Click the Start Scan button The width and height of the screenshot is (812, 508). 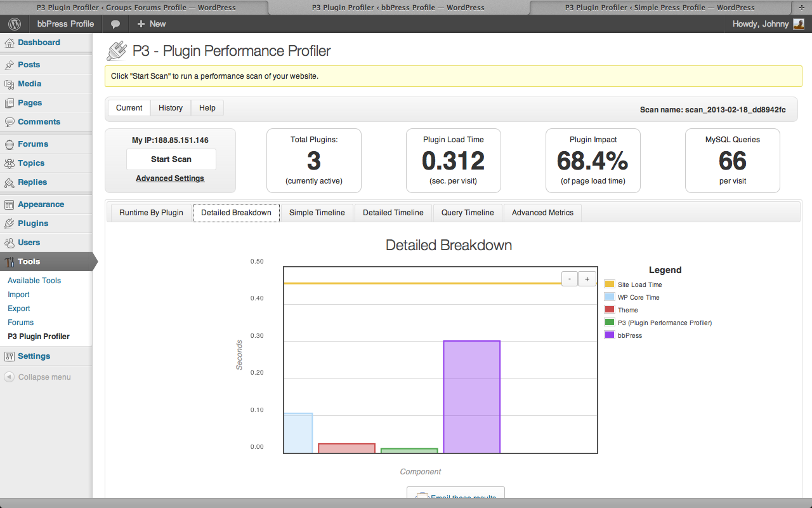point(171,159)
